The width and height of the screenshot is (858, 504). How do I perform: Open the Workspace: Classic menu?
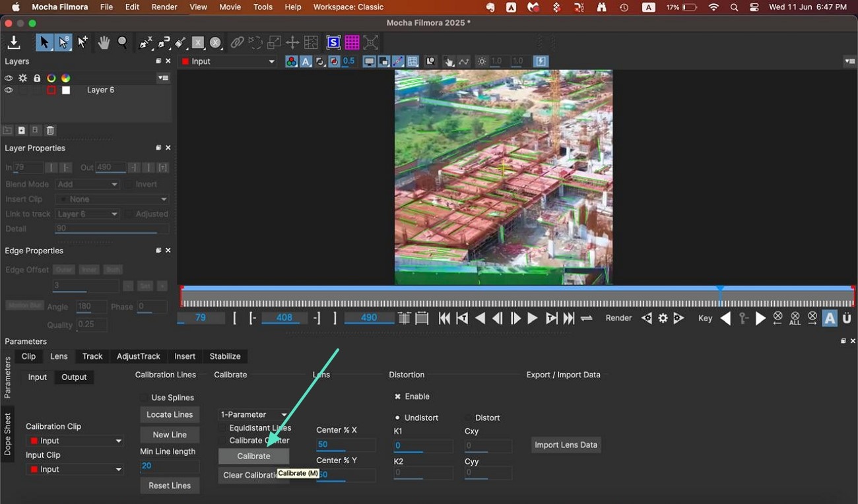coord(348,7)
